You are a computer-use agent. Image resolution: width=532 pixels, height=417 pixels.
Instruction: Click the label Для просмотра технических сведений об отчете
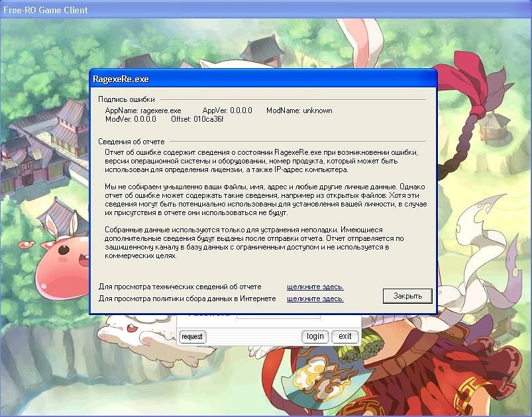click(x=180, y=287)
